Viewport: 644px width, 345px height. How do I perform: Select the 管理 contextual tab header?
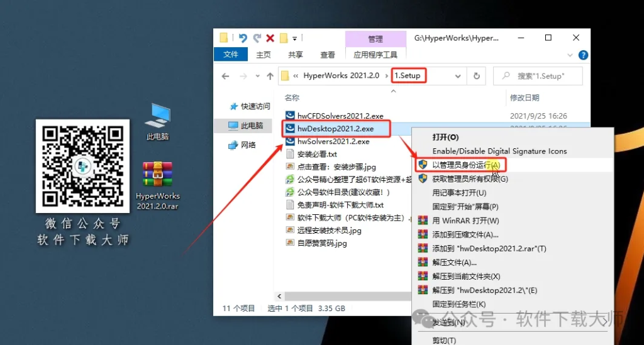coord(375,39)
